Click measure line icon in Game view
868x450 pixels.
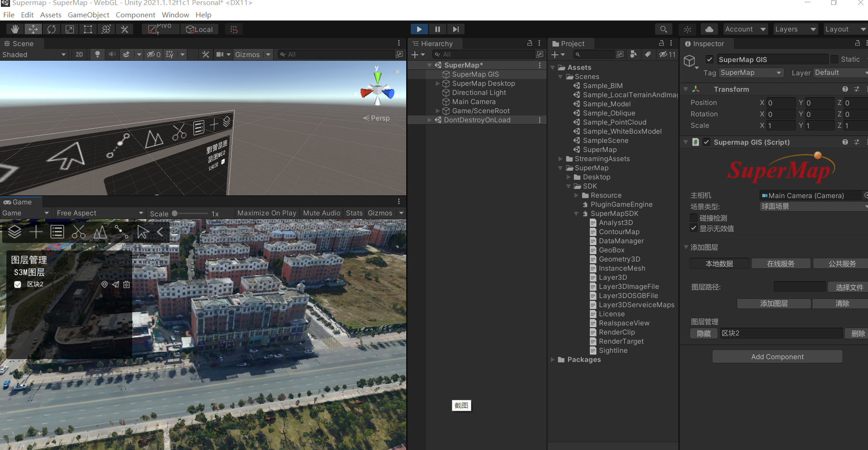coord(121,232)
